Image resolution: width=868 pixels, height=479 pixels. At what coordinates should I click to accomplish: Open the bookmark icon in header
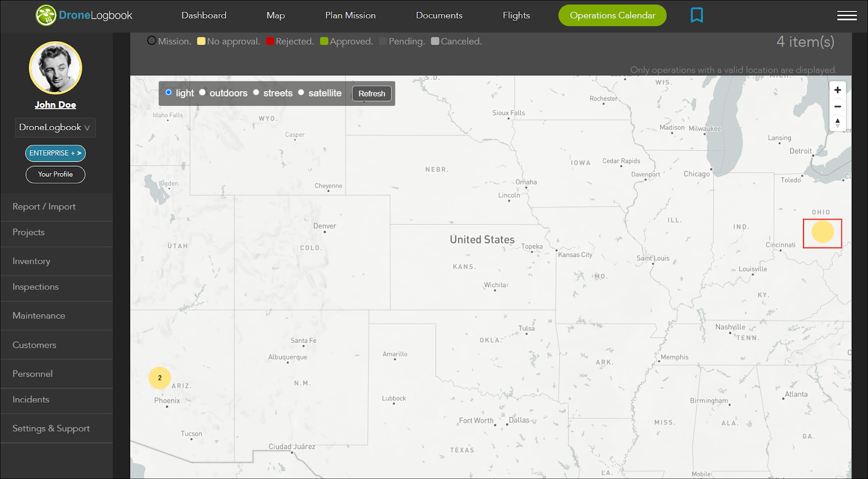tap(697, 15)
